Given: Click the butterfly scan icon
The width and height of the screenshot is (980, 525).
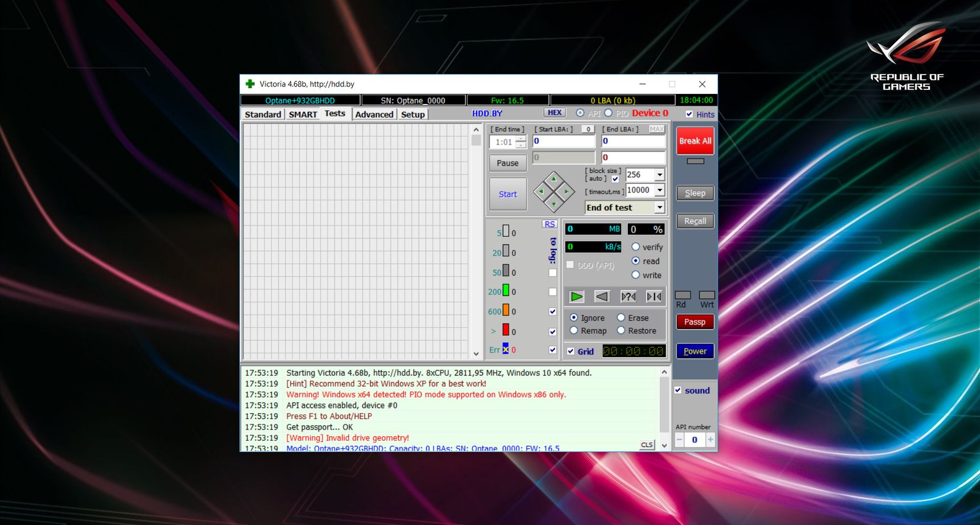Looking at the screenshot, I should point(654,297).
